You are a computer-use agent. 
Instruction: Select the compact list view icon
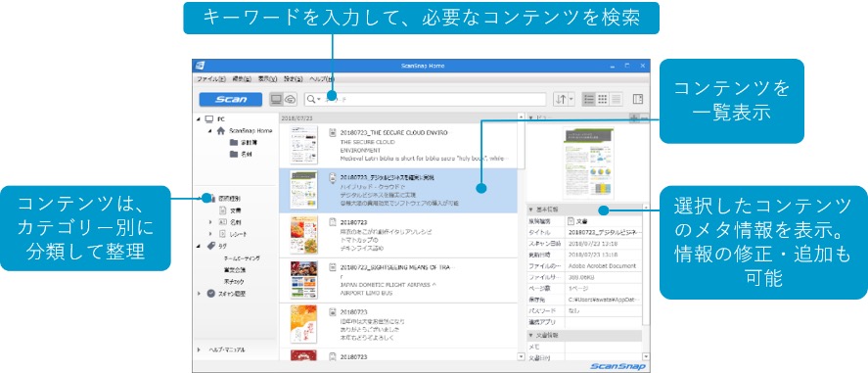pyautogui.click(x=616, y=100)
